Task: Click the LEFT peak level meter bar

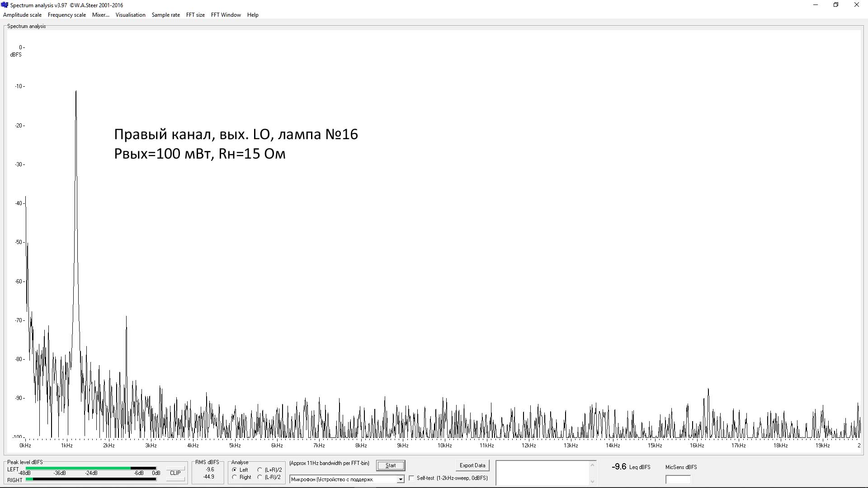Action: [x=90, y=469]
